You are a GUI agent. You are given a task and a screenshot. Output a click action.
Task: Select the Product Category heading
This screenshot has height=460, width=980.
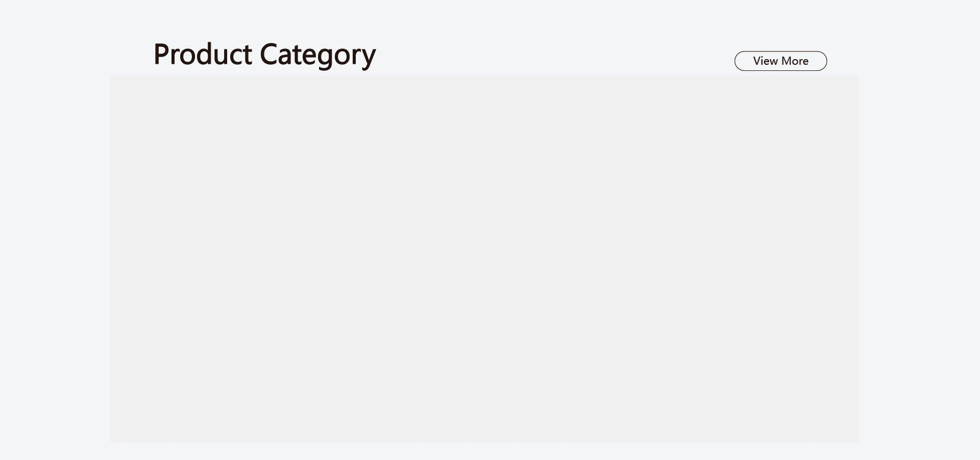pyautogui.click(x=264, y=55)
